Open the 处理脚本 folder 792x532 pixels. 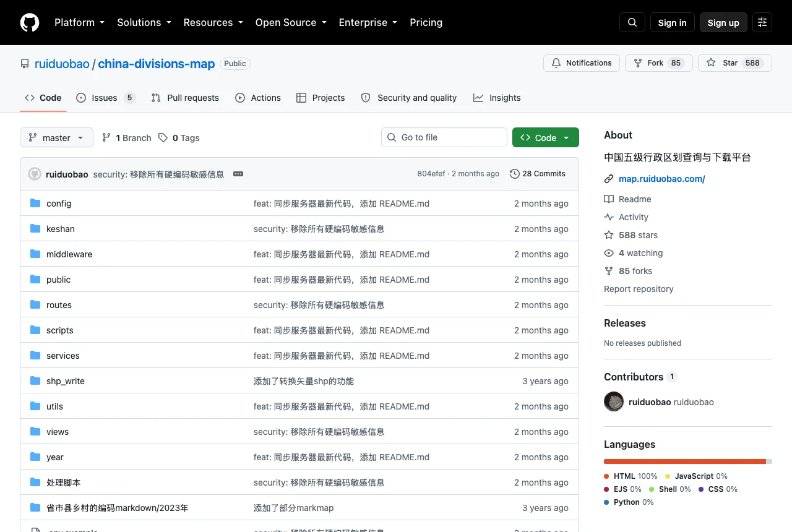pyautogui.click(x=64, y=483)
